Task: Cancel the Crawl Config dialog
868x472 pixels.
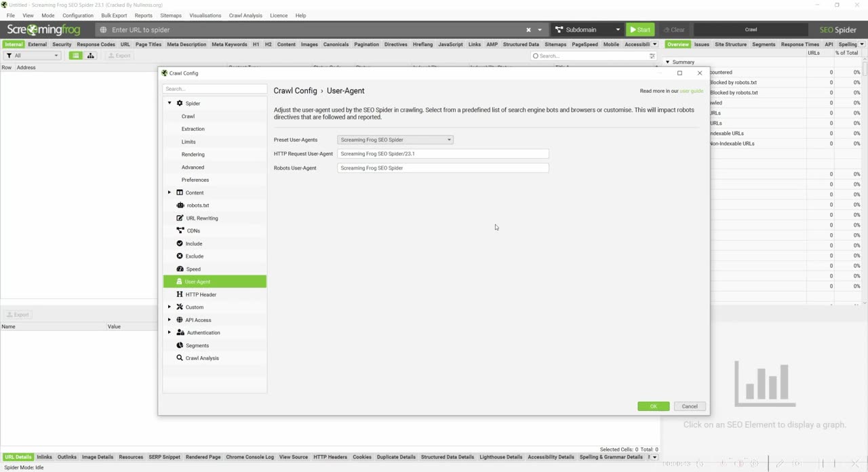Action: pos(690,406)
